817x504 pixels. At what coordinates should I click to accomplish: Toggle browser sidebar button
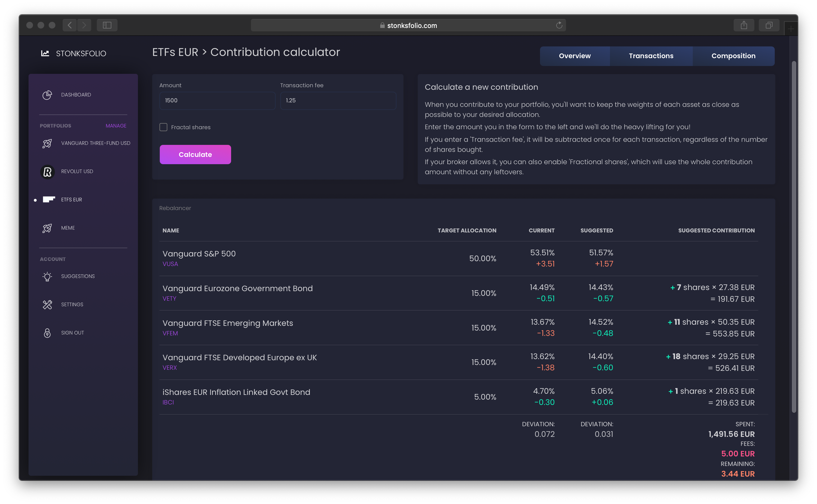tap(107, 25)
